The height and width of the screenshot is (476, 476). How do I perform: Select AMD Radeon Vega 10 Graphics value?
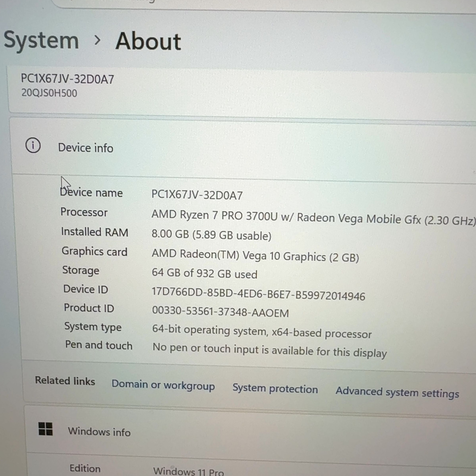255,256
